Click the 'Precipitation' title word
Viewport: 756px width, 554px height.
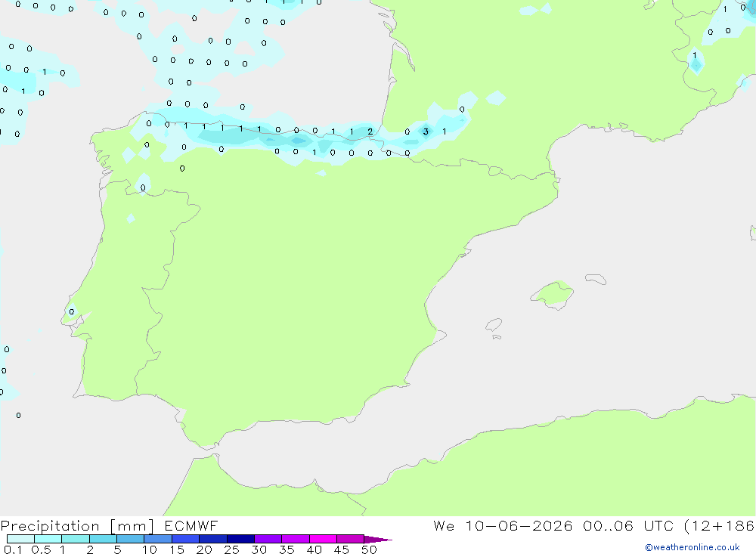(50, 526)
